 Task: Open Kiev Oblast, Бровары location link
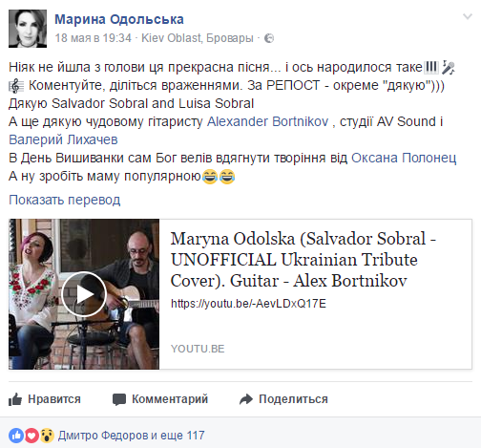pyautogui.click(x=198, y=38)
